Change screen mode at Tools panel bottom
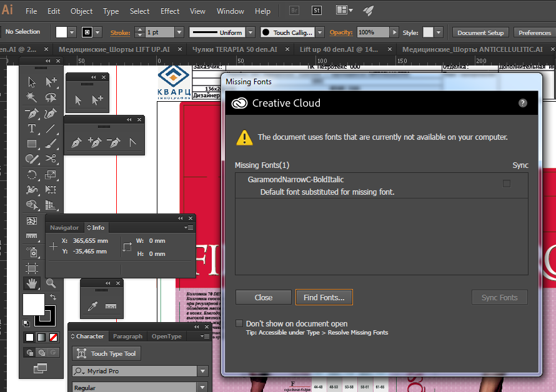 (40, 368)
